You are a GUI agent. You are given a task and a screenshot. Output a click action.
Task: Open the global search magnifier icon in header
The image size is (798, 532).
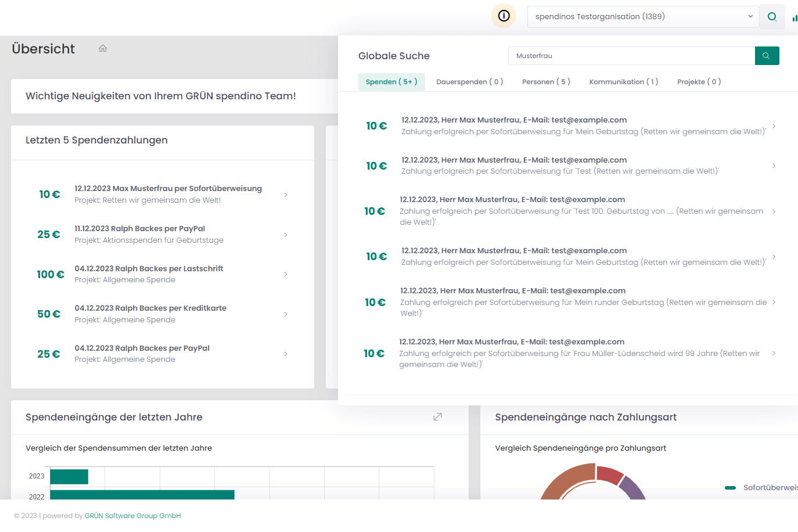click(x=772, y=16)
